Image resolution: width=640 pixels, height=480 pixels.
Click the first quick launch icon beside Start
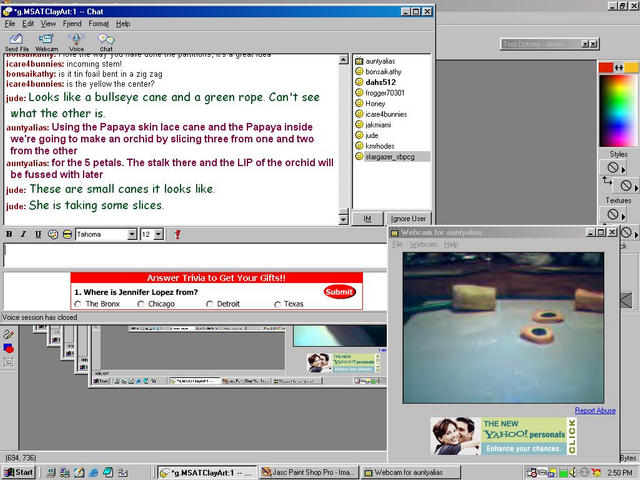(x=51, y=472)
